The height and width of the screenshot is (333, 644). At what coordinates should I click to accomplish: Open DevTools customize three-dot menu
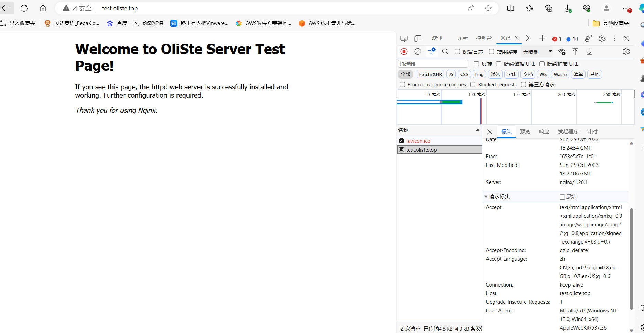[x=615, y=39]
